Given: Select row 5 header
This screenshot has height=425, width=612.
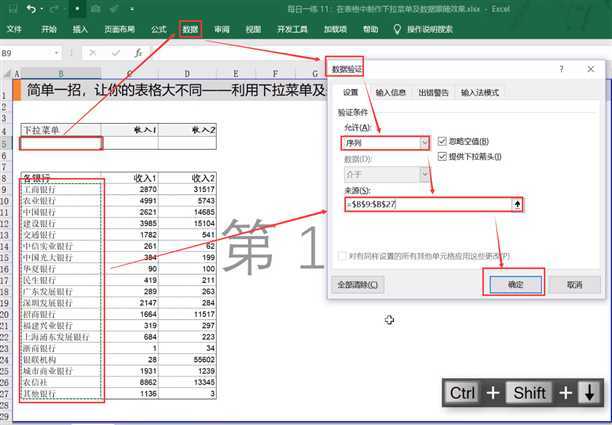Looking at the screenshot, I should (x=5, y=143).
